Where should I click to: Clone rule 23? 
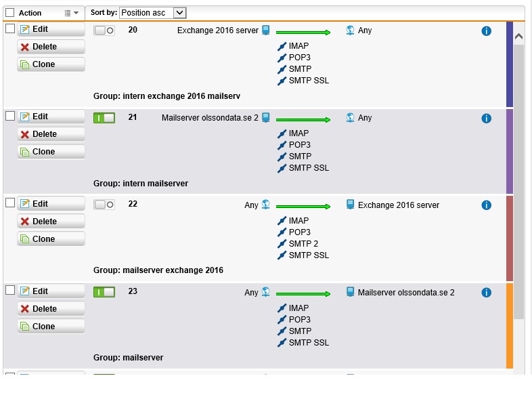(x=51, y=327)
